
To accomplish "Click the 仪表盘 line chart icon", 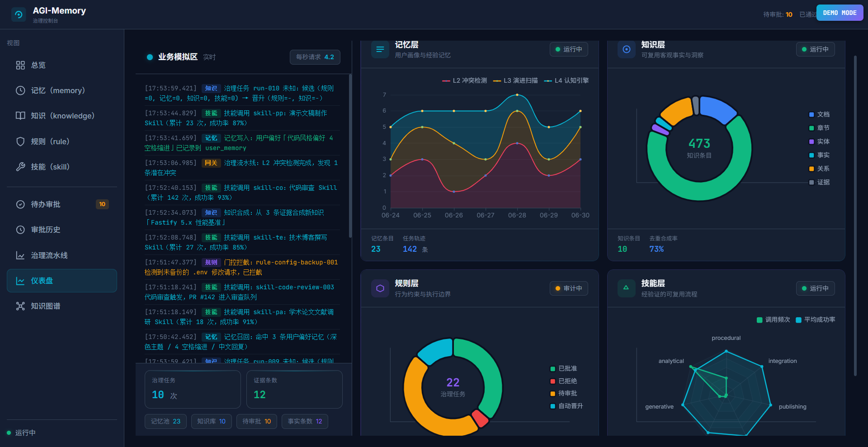I will tap(20, 281).
